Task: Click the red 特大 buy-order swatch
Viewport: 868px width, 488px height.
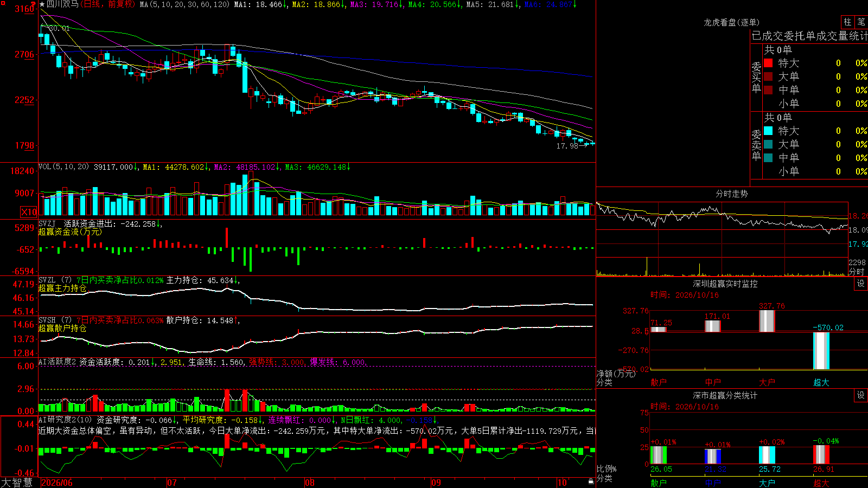Action: click(768, 63)
